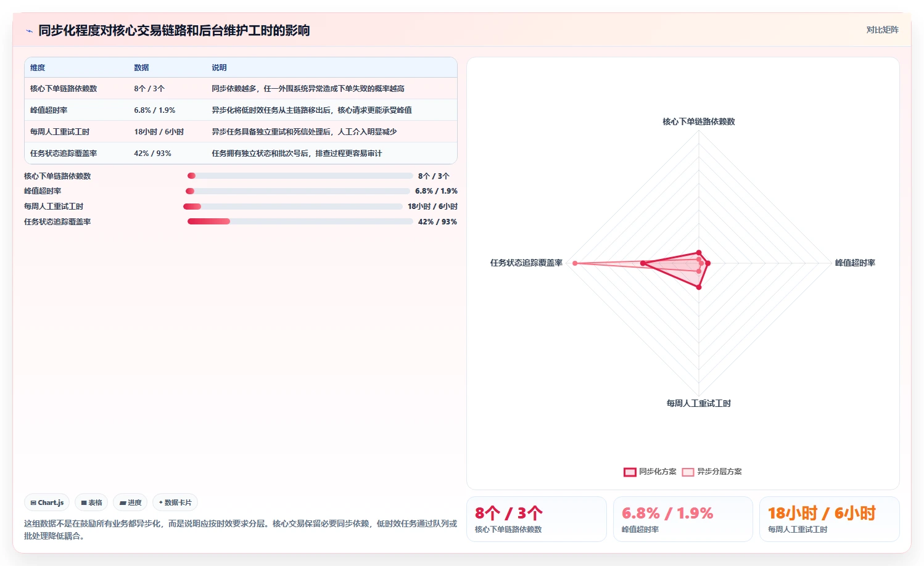The height and width of the screenshot is (566, 924).
Task: Click progress value 42% / 93%
Action: point(437,222)
